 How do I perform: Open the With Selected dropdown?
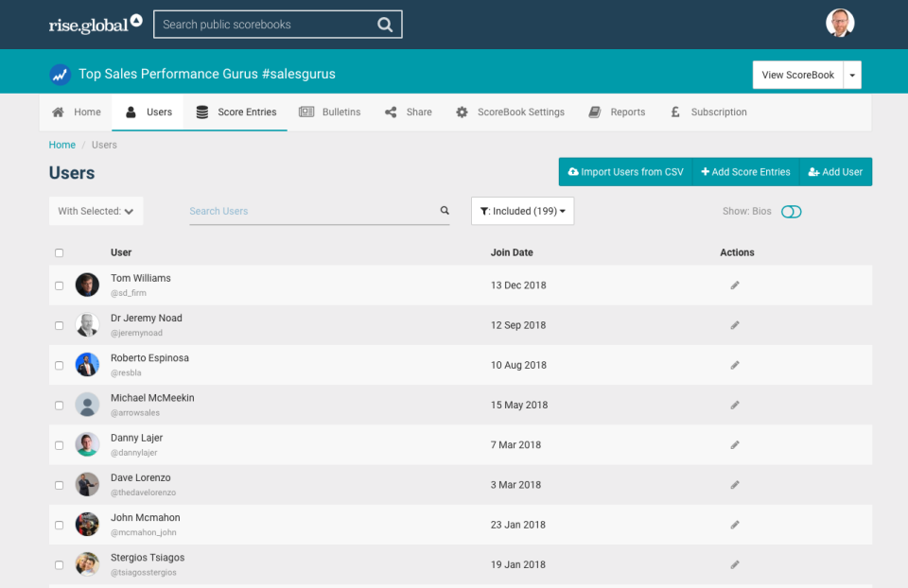click(x=96, y=211)
